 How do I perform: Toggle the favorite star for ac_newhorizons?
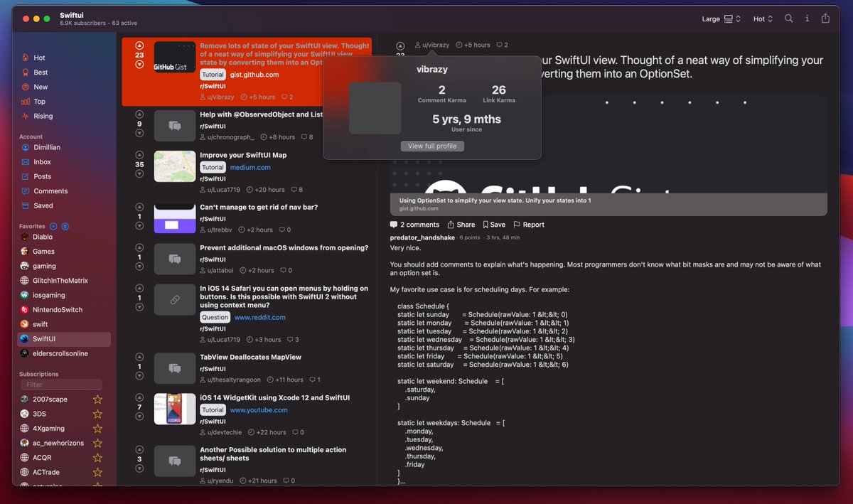click(x=98, y=443)
